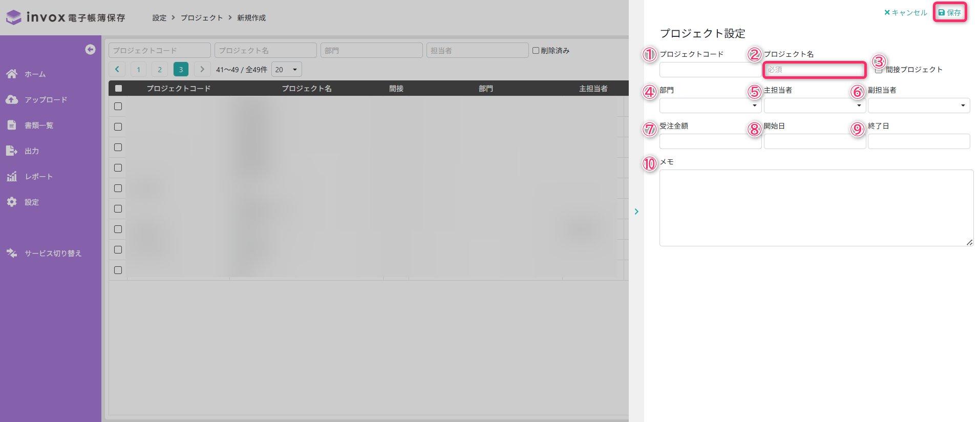Open the 部門 dropdown in project settings
This screenshot has width=980, height=422.
(x=710, y=105)
